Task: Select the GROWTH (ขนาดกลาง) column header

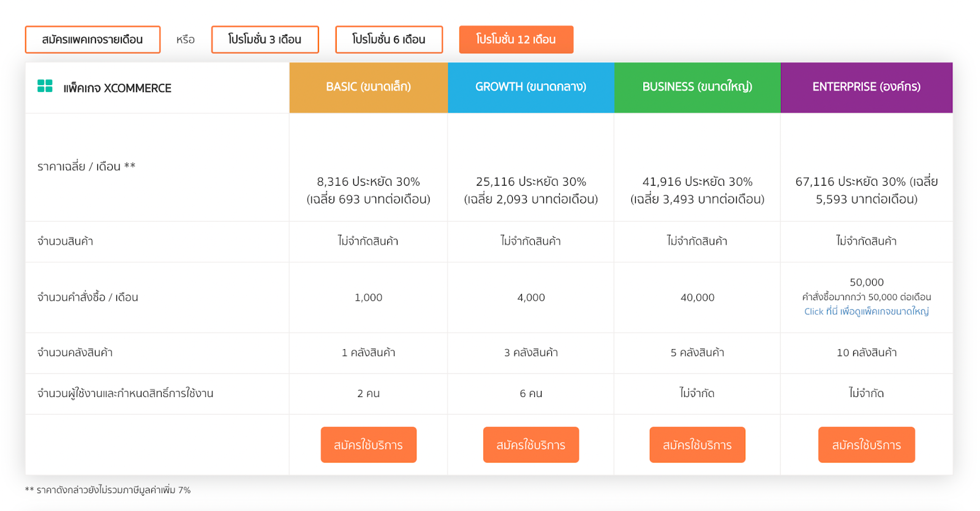Action: click(530, 87)
